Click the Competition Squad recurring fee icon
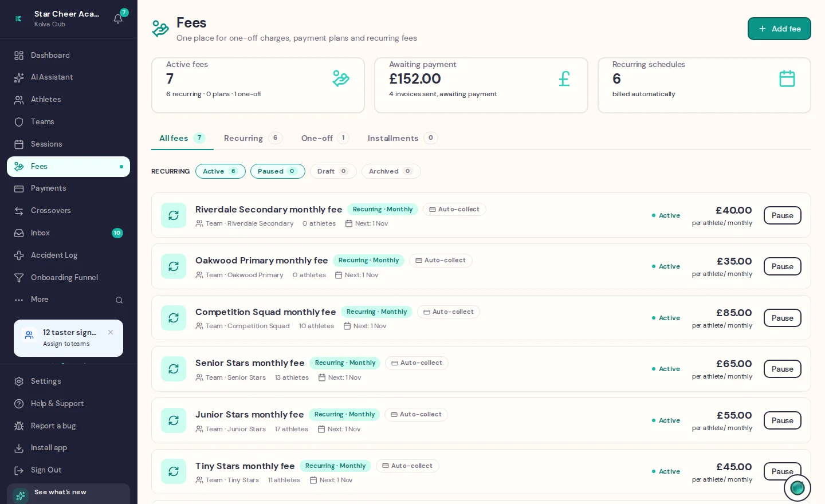The width and height of the screenshot is (825, 504). 174,318
